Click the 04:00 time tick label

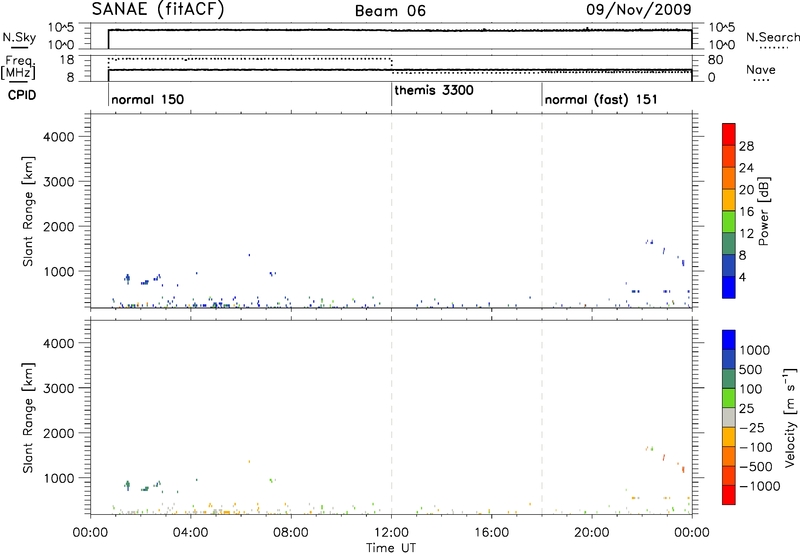pos(190,533)
